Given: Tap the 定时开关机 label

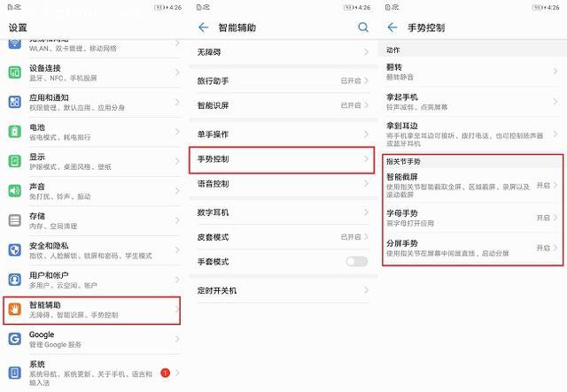Looking at the screenshot, I should (x=217, y=290).
